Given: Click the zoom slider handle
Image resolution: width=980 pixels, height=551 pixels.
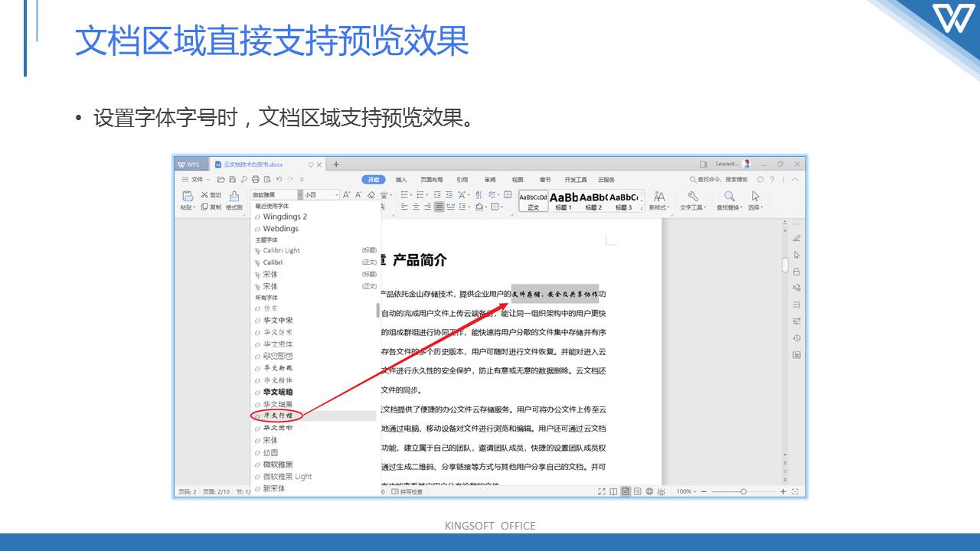Looking at the screenshot, I should (x=743, y=491).
